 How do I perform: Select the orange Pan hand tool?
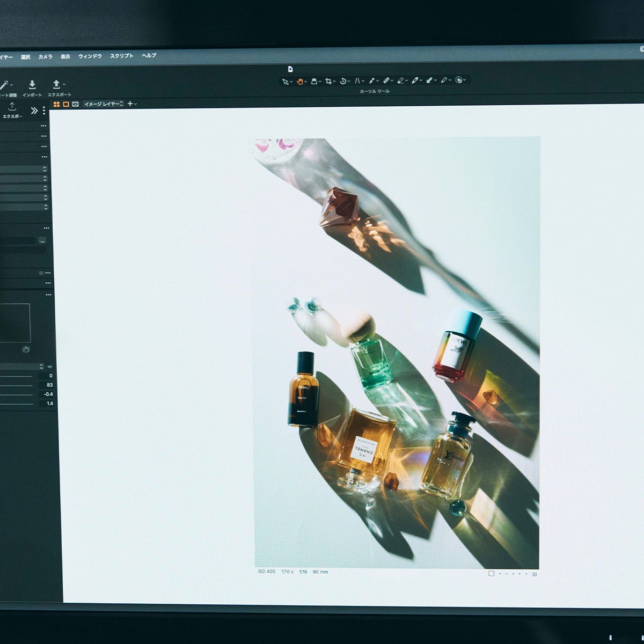(300, 81)
